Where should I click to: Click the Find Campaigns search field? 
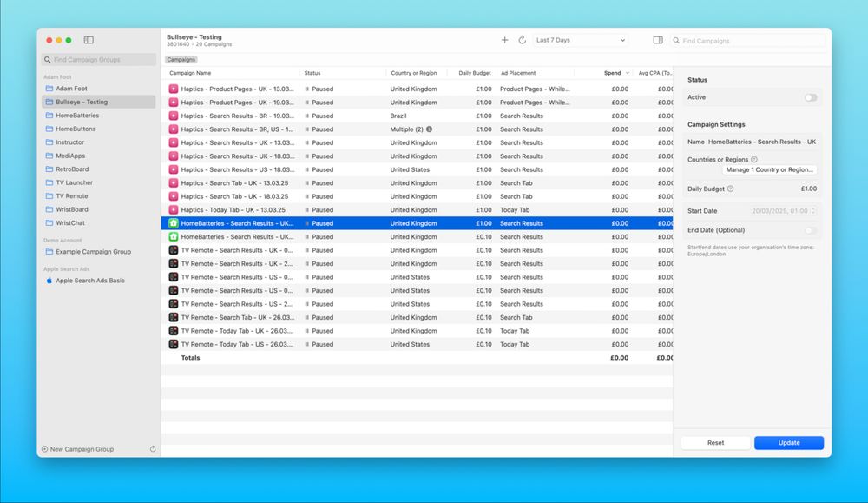747,41
